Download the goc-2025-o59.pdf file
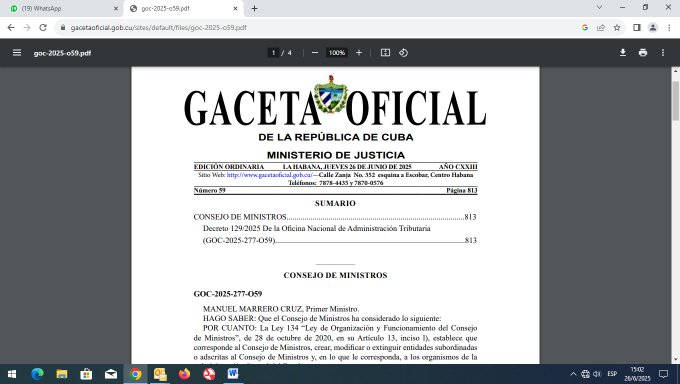680x384 pixels. pos(623,53)
